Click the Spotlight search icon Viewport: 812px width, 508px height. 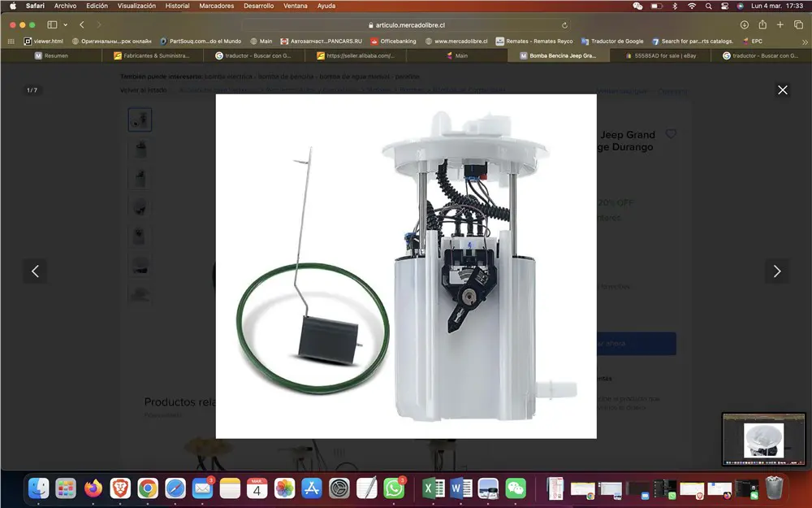click(708, 6)
